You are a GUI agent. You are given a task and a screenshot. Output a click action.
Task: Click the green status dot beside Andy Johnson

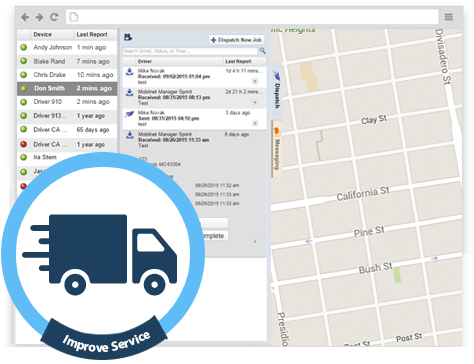tap(24, 47)
